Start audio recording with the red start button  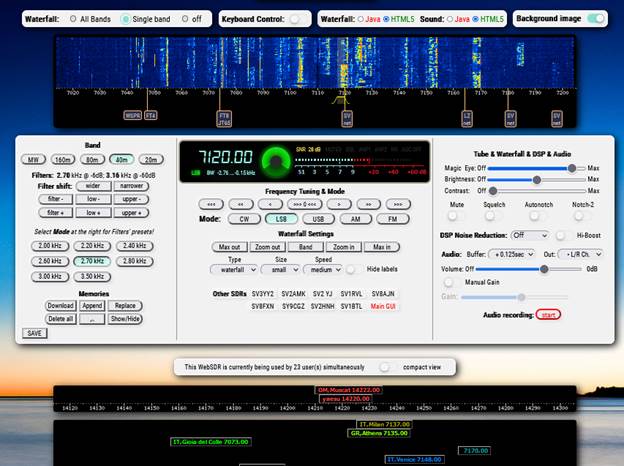(547, 314)
